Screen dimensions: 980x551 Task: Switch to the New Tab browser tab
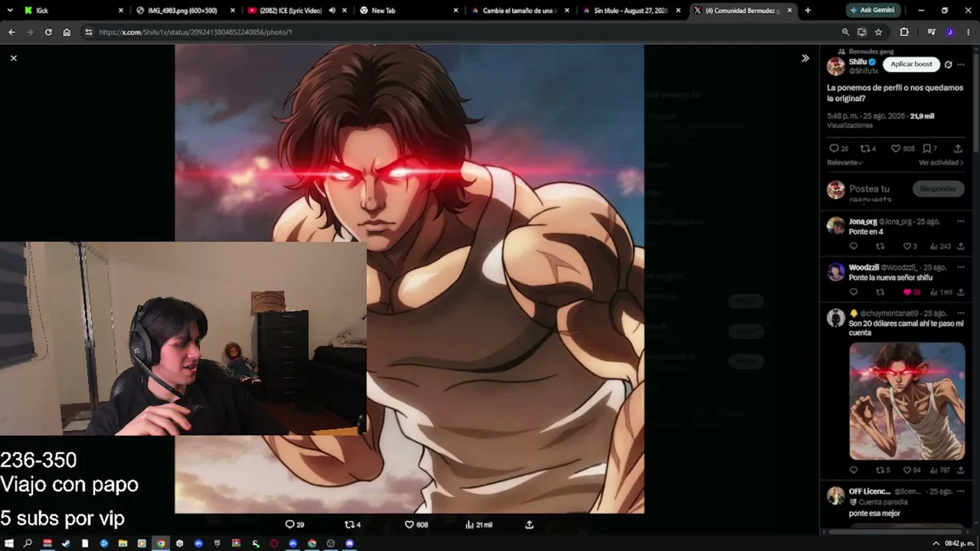tap(410, 11)
